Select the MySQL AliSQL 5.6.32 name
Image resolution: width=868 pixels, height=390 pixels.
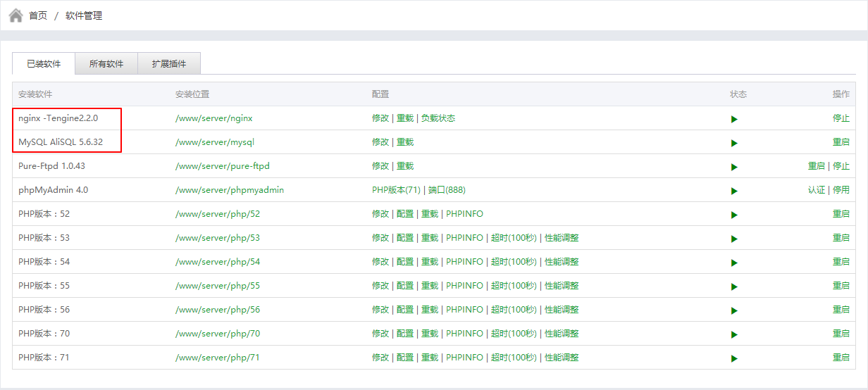coord(61,142)
